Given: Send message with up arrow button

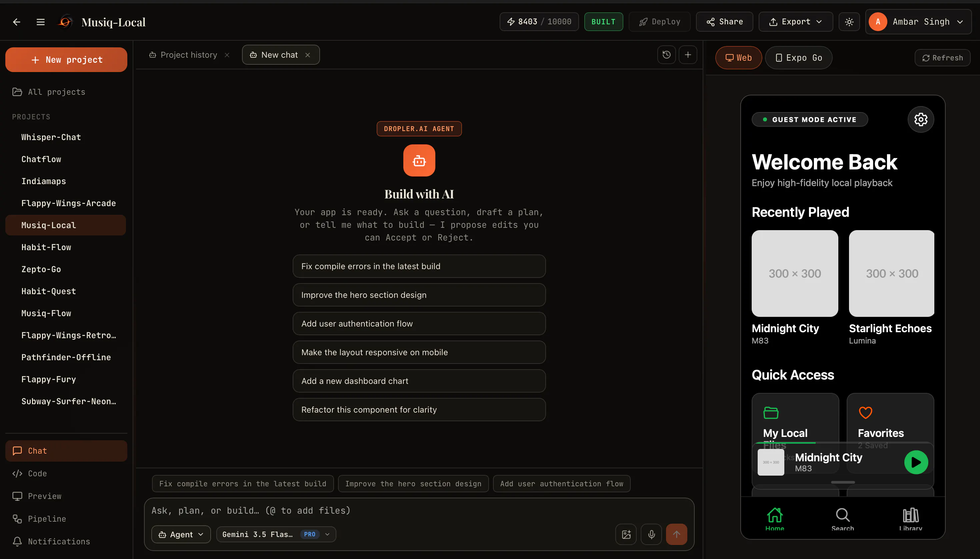Looking at the screenshot, I should [x=676, y=534].
